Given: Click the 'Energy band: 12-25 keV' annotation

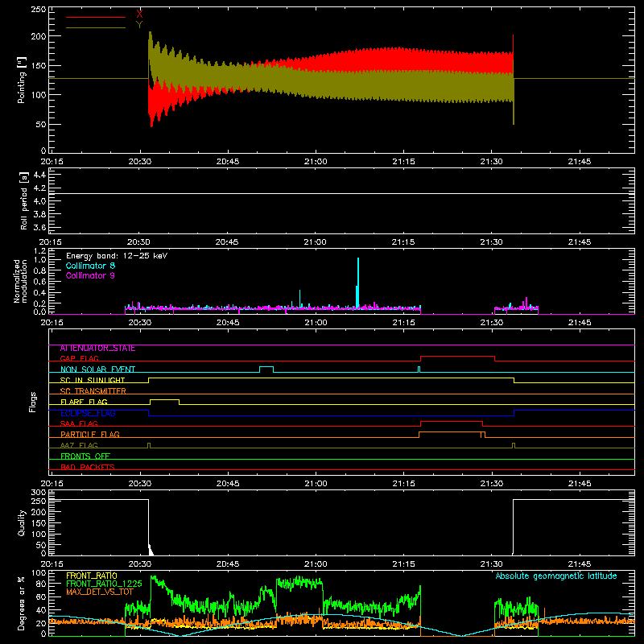Looking at the screenshot, I should pos(117,256).
